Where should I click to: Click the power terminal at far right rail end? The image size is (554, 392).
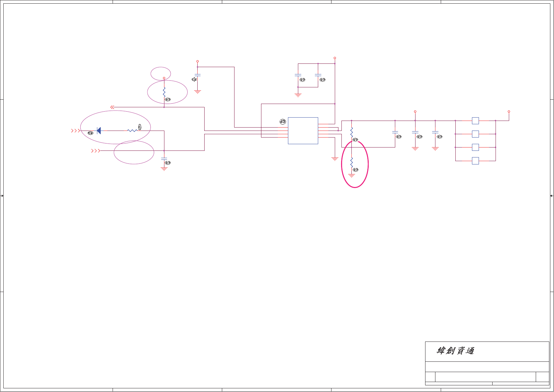(x=509, y=112)
